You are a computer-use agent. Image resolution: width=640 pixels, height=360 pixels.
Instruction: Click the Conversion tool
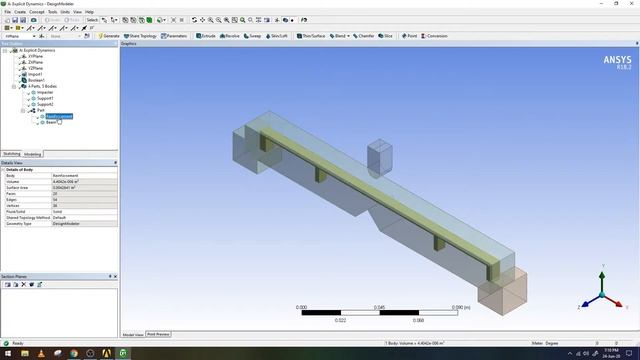434,36
